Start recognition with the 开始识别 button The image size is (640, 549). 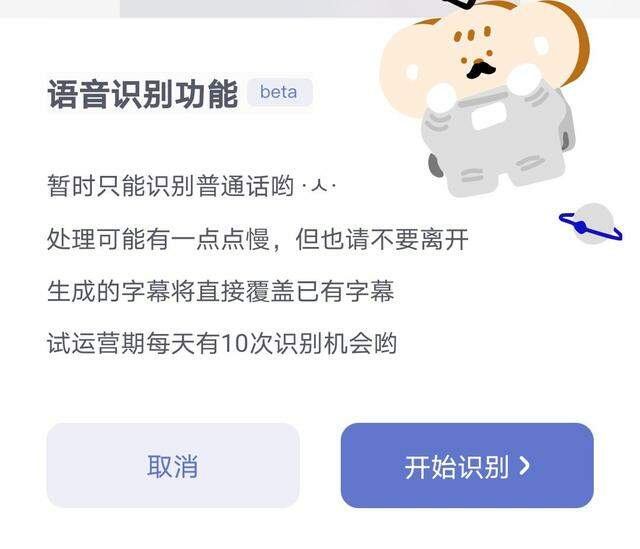click(467, 465)
